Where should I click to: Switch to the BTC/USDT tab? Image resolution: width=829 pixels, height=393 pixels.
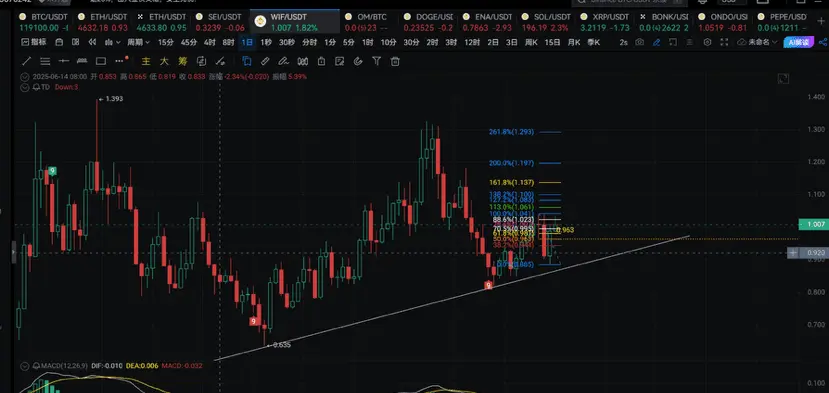point(44,22)
